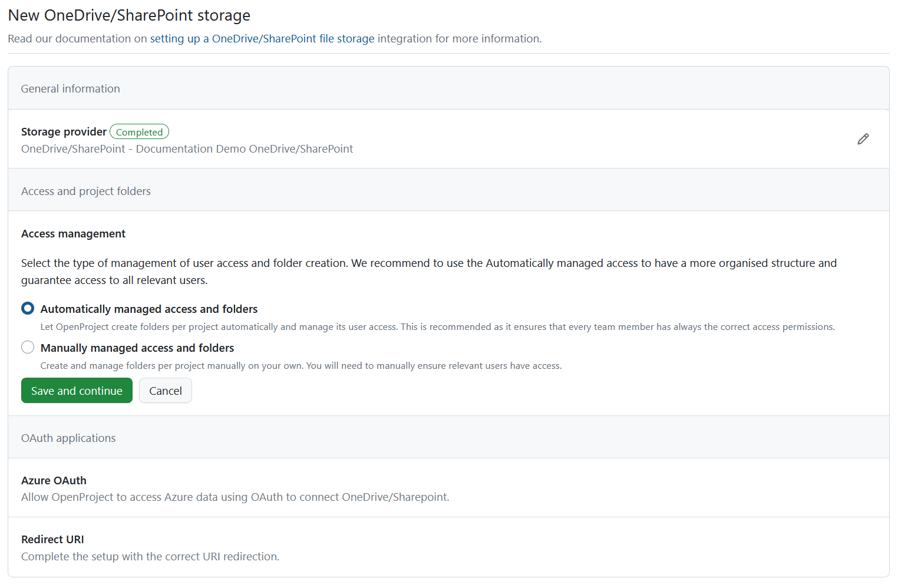This screenshot has height=588, width=898.
Task: Select the pencil icon in General information row
Action: point(863,138)
